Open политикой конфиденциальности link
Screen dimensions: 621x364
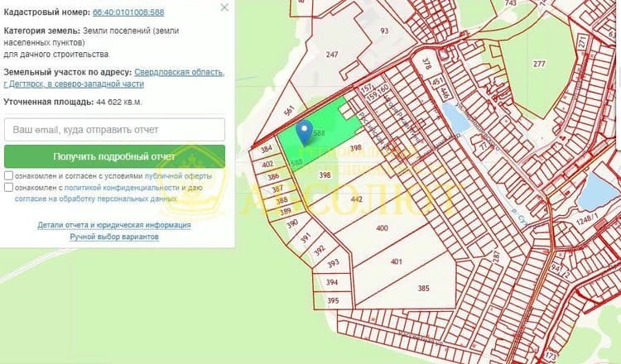[x=122, y=188]
